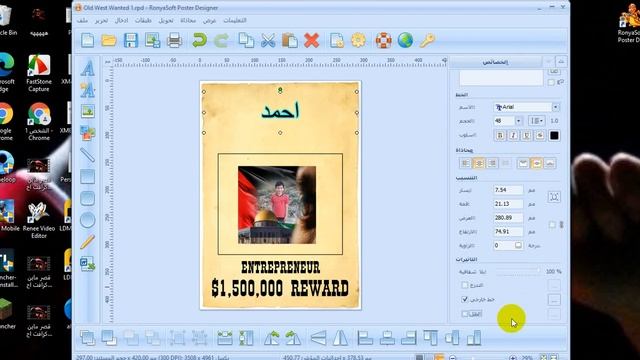Set text alignment to right
640x360 pixels.
pyautogui.click(x=492, y=163)
